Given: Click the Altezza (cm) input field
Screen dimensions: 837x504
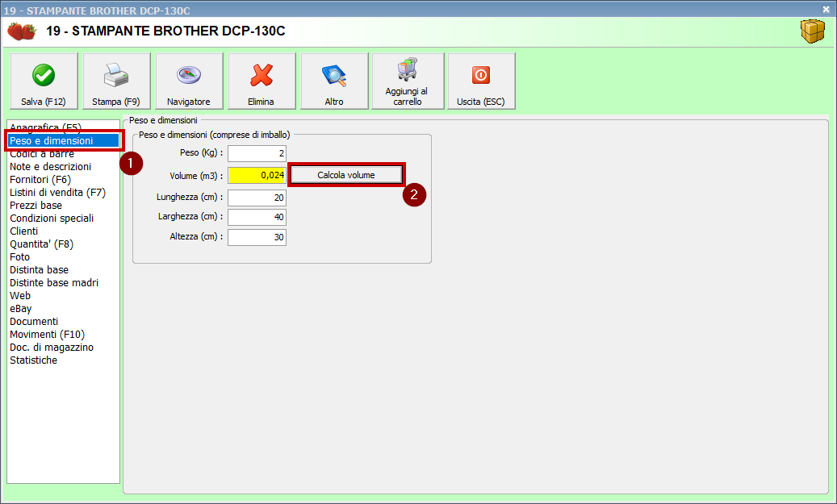Looking at the screenshot, I should point(257,237).
